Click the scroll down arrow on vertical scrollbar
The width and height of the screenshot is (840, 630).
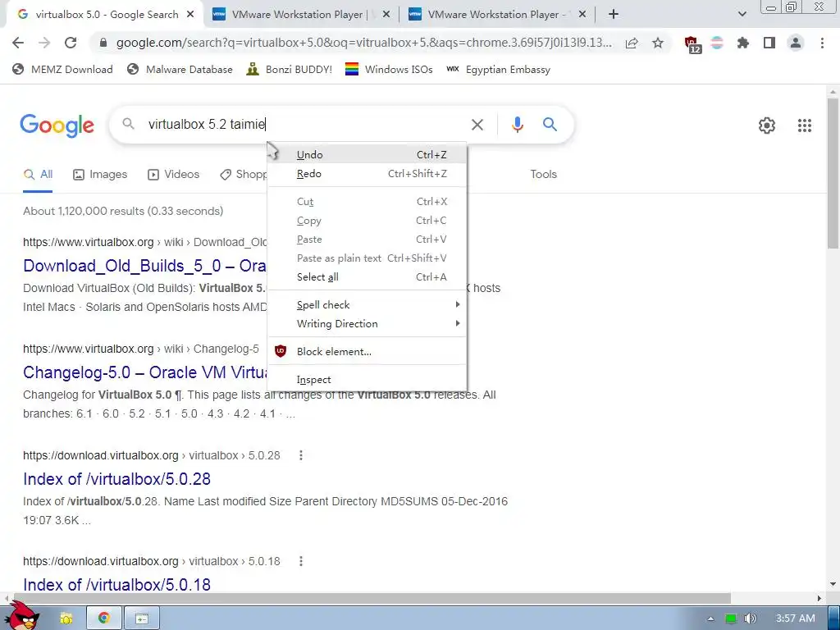coord(833,584)
